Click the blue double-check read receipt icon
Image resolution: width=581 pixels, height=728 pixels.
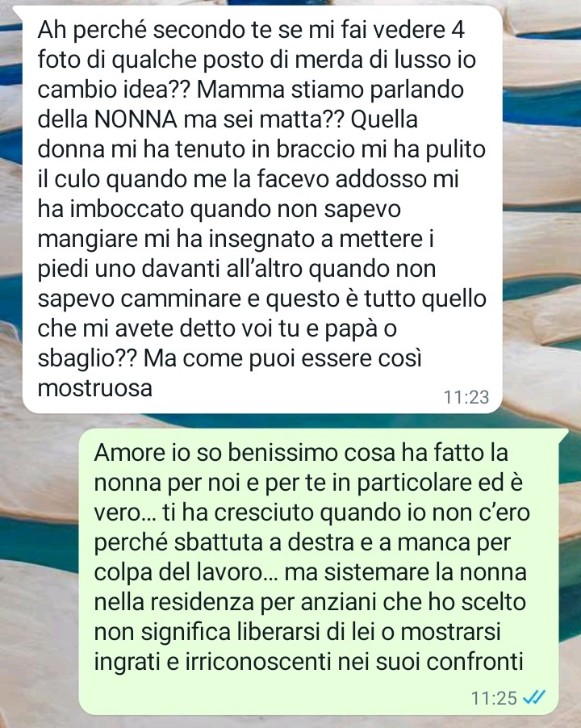534,697
